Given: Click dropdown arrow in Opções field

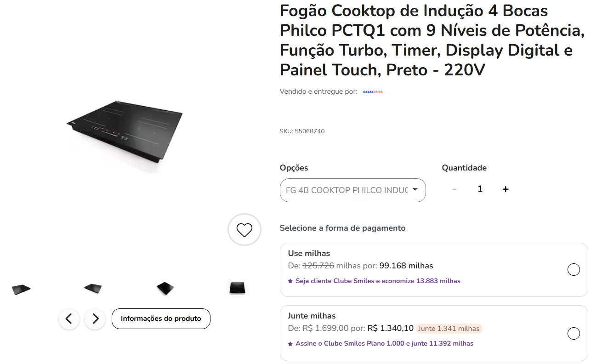Looking at the screenshot, I should click(415, 189).
